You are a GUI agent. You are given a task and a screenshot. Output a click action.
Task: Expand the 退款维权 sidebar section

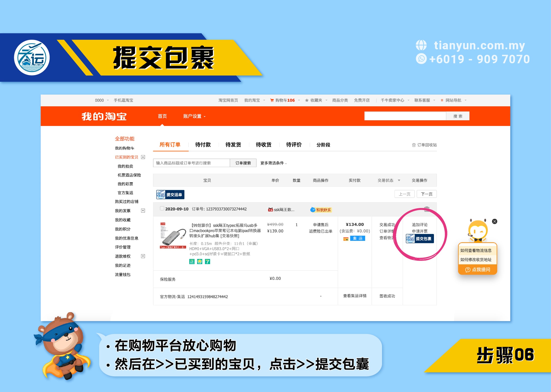tap(143, 256)
